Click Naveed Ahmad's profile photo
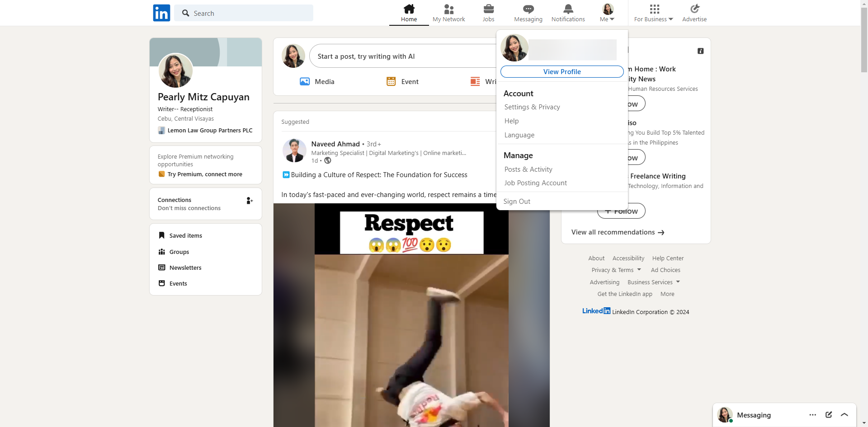The height and width of the screenshot is (427, 868). [x=294, y=150]
